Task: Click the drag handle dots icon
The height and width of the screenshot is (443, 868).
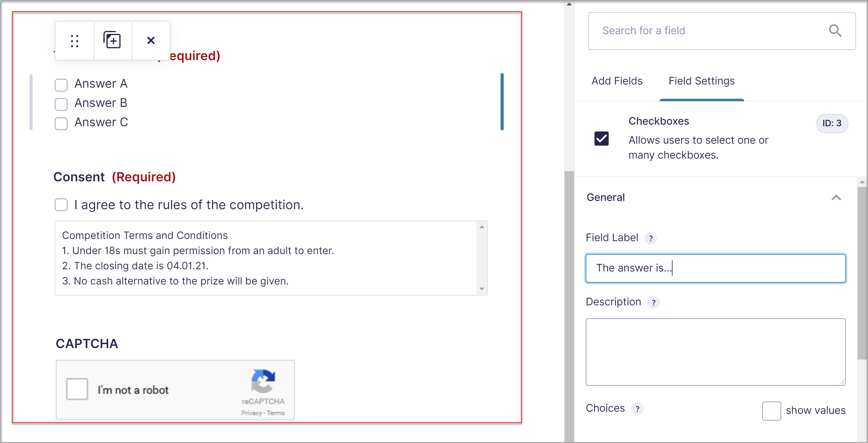Action: point(74,41)
